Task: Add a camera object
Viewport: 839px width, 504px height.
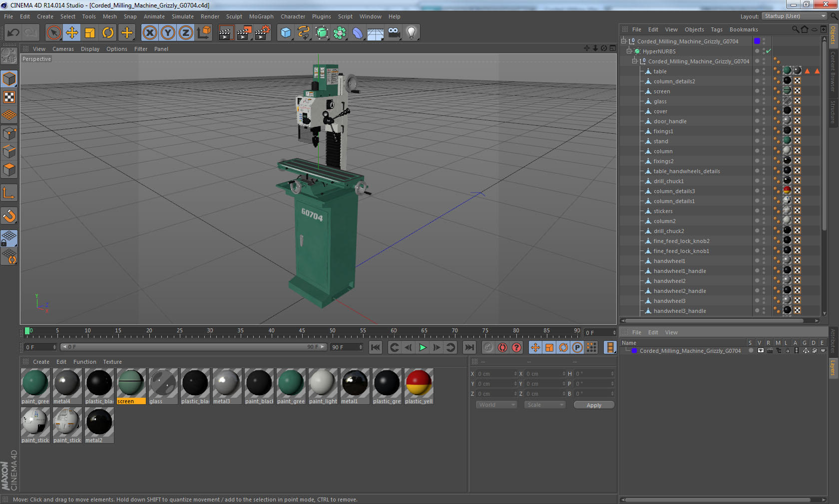Action: 394,33
